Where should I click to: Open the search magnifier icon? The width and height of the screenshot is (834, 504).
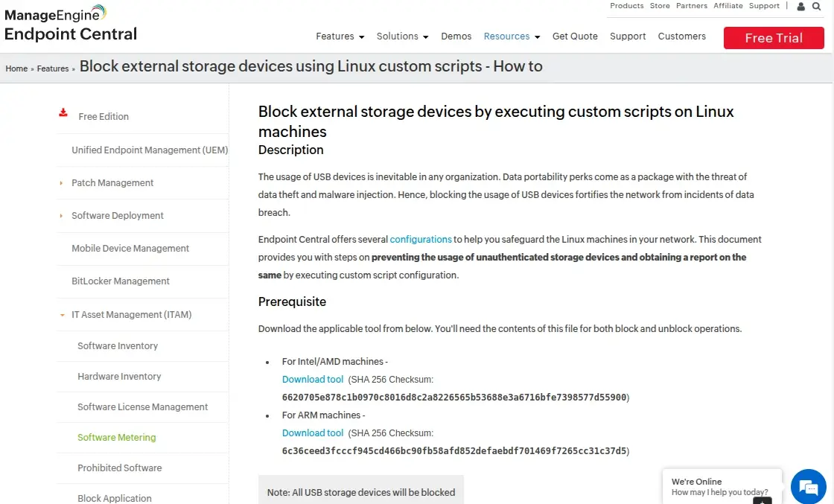click(816, 7)
